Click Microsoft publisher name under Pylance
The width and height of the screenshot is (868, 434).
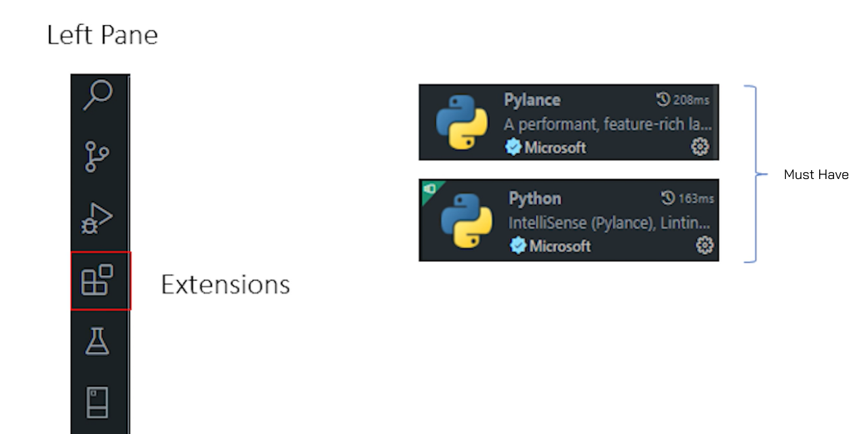(x=555, y=147)
